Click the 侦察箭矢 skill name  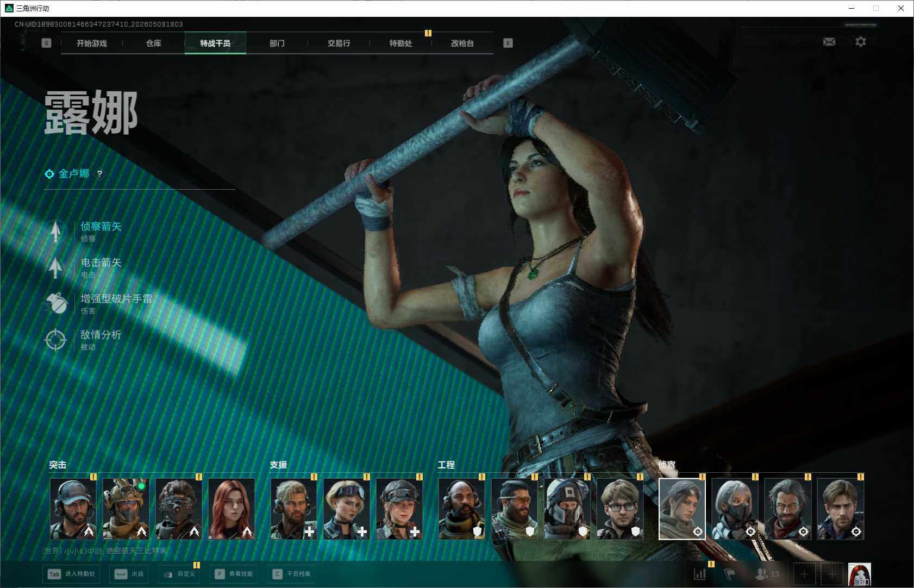tap(101, 227)
